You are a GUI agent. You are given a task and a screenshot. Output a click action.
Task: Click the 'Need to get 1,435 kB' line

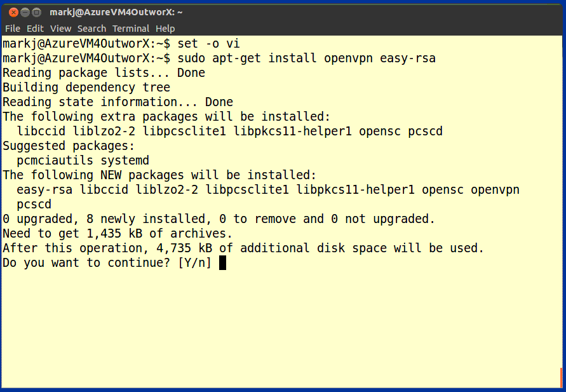[118, 233]
